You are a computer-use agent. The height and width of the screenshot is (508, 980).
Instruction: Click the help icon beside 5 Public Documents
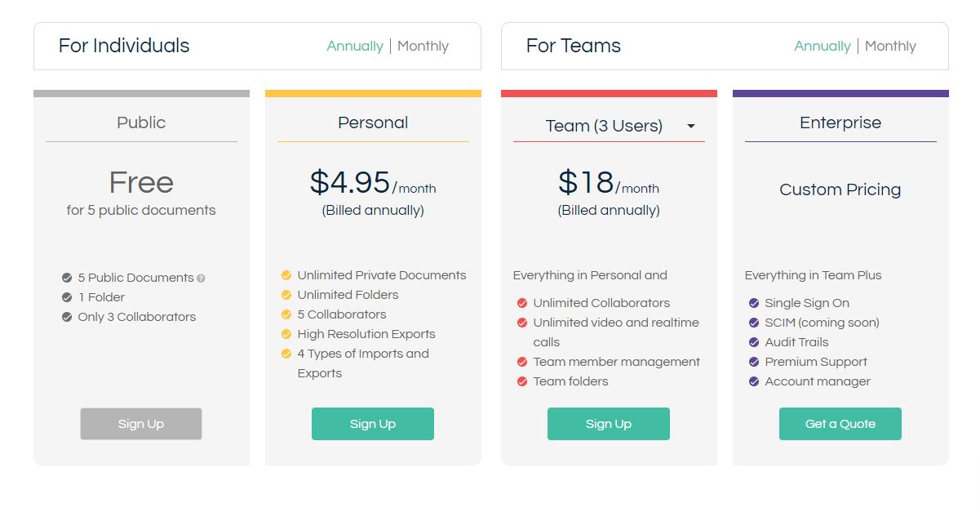pyautogui.click(x=202, y=279)
